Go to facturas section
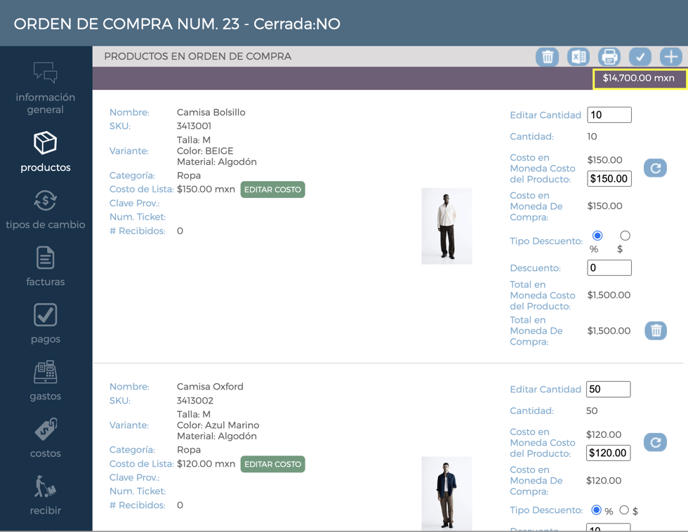This screenshot has width=688, height=532. click(x=45, y=266)
